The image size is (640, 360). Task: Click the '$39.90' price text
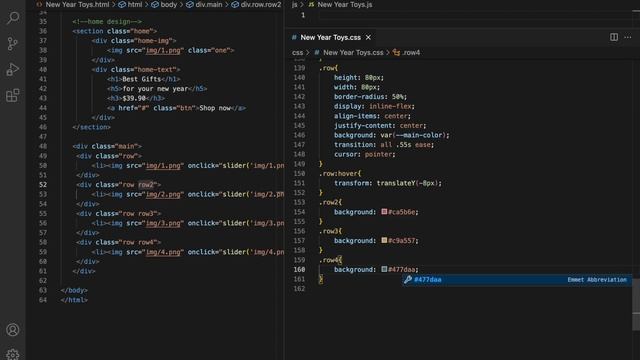134,98
